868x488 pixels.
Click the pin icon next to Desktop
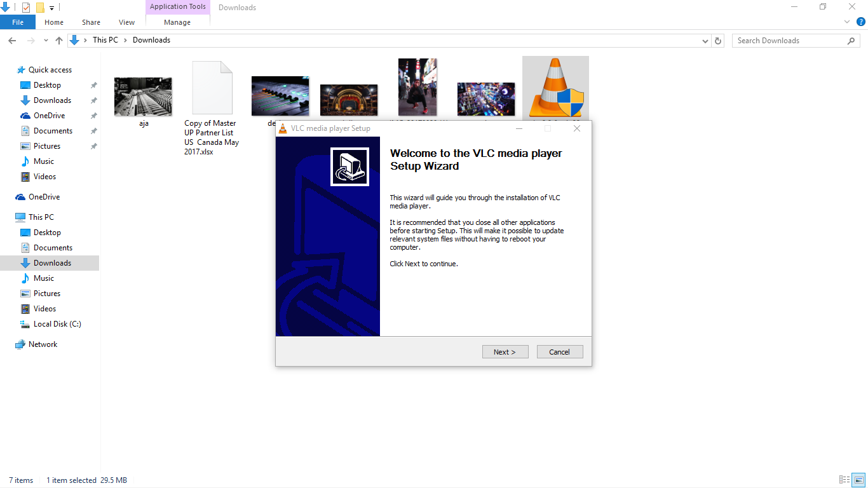pyautogui.click(x=93, y=85)
